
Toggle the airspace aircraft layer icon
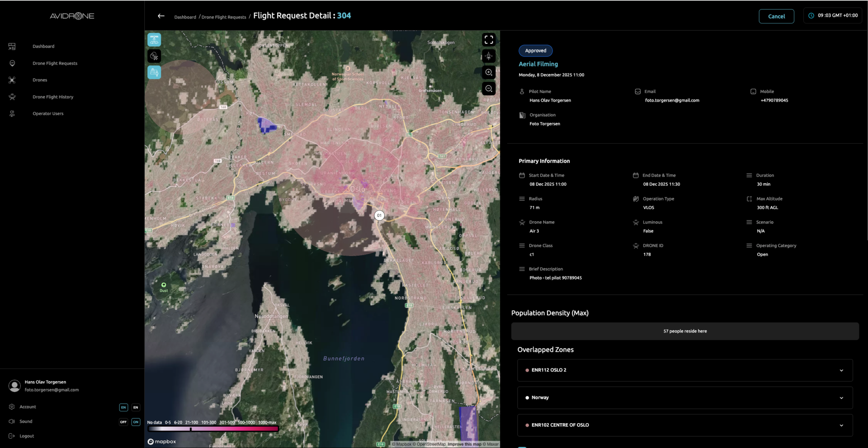pyautogui.click(x=154, y=56)
